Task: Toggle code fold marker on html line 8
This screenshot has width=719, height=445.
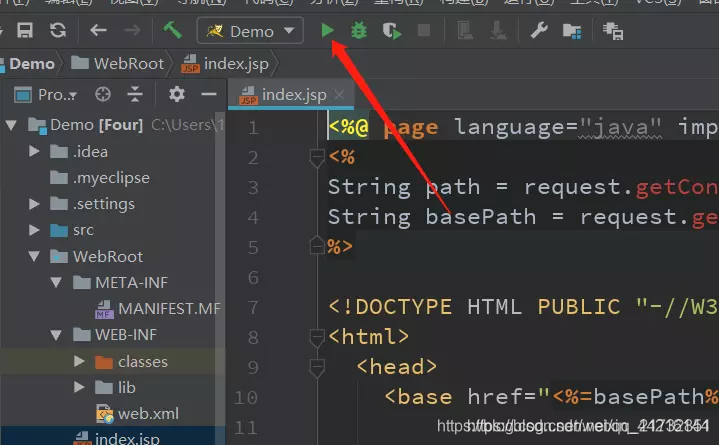Action: click(x=317, y=338)
